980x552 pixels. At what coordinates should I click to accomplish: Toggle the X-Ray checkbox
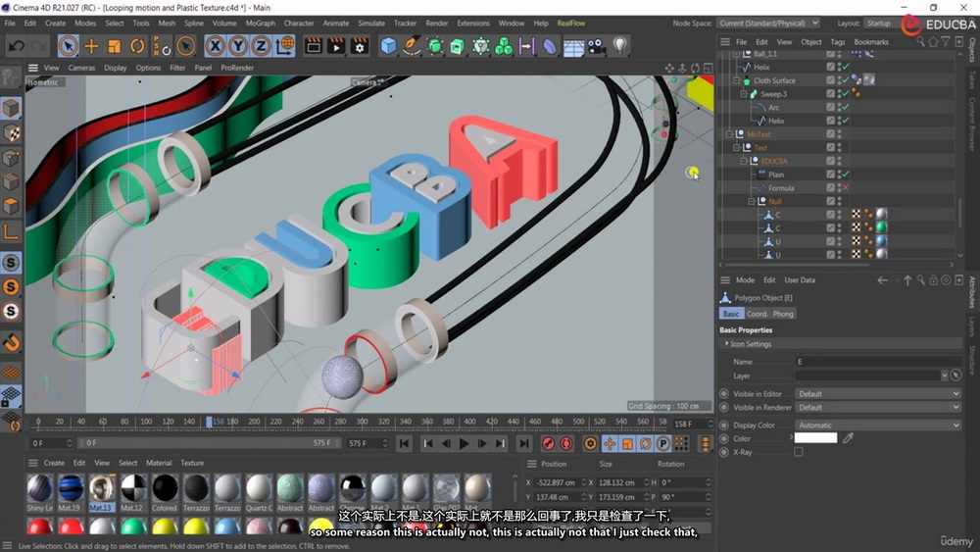(x=798, y=451)
